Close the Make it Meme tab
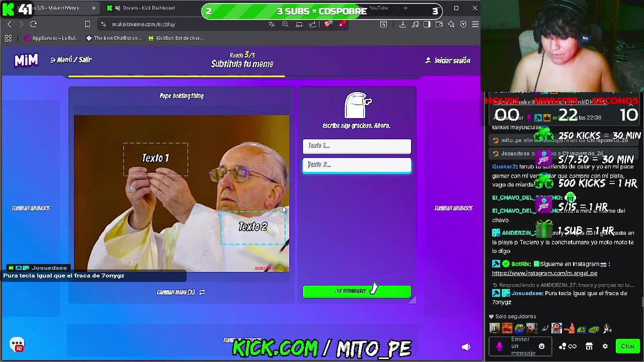The image size is (644, 362). pyautogui.click(x=94, y=8)
